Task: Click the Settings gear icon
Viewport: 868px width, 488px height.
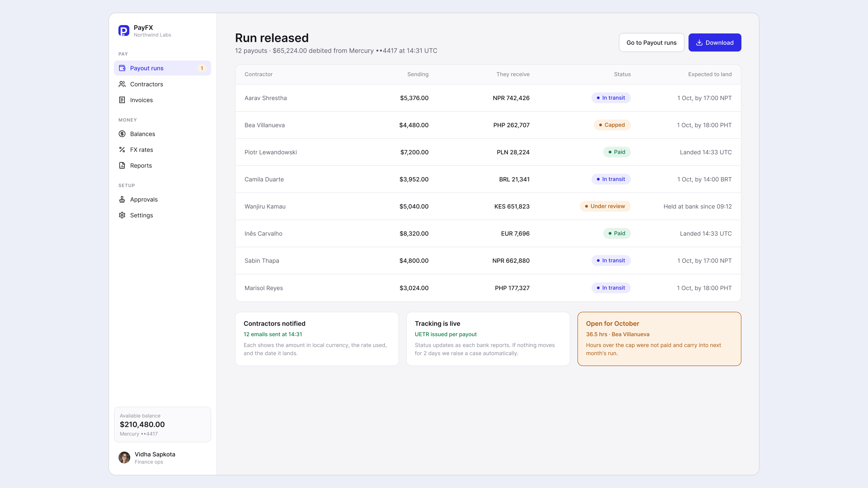Action: click(122, 215)
